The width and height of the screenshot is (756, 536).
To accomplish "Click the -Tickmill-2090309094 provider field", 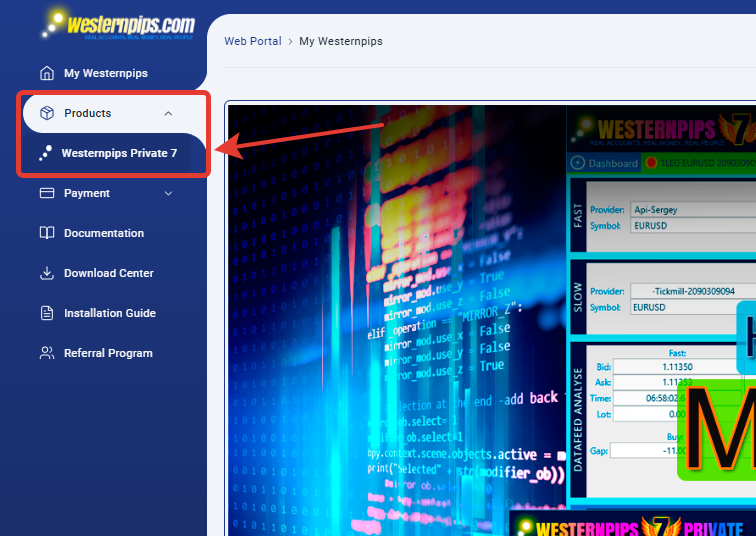I will tap(693, 291).
